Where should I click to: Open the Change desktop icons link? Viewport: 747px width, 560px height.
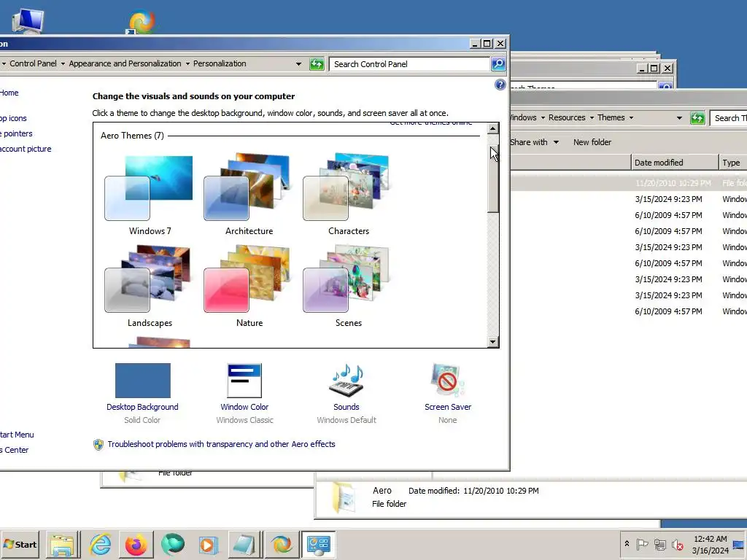13,119
